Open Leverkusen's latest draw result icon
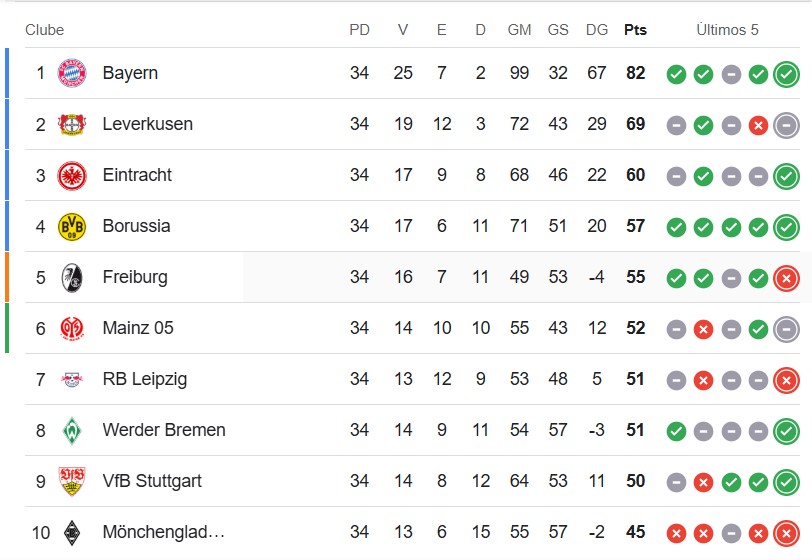This screenshot has width=812, height=560. (x=786, y=125)
